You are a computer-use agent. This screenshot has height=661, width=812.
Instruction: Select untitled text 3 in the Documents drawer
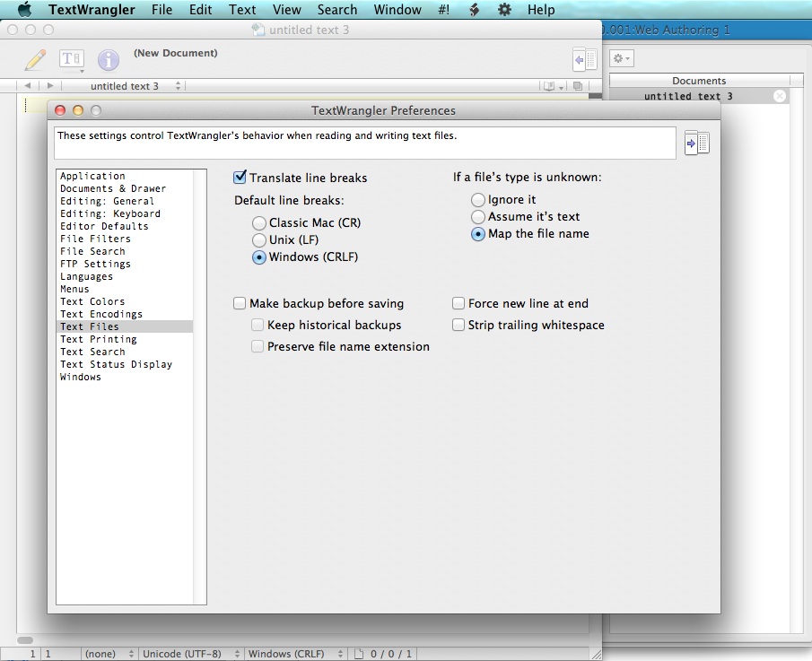pos(699,96)
